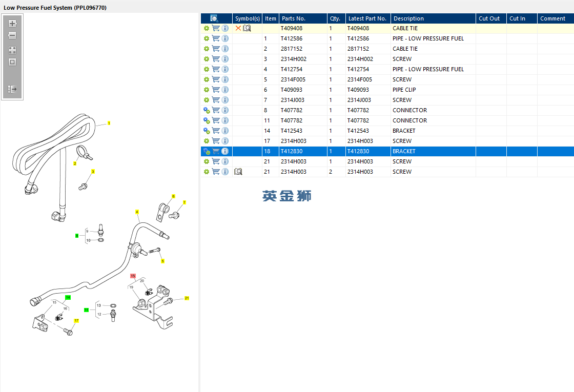Select green callout 14 for the bracket
Image resolution: width=574 pixels, height=392 pixels.
pos(68,297)
